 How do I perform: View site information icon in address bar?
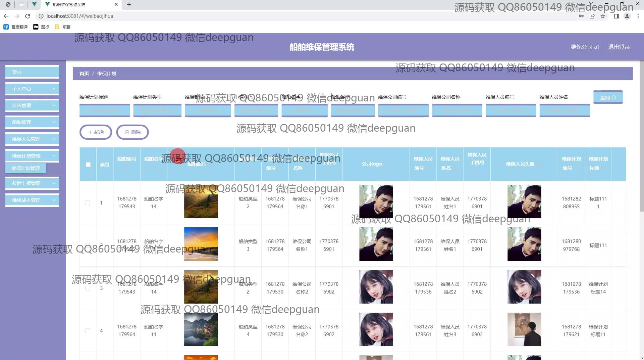coord(41,16)
